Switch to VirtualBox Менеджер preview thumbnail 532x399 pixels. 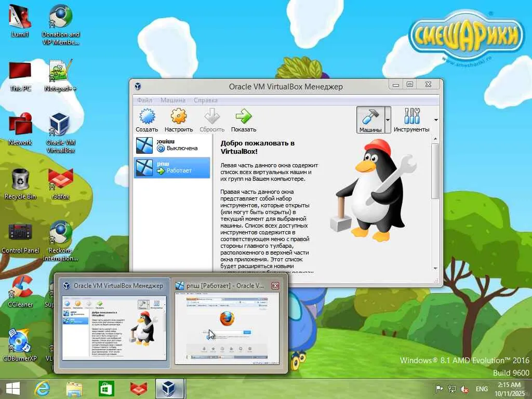tap(114, 323)
